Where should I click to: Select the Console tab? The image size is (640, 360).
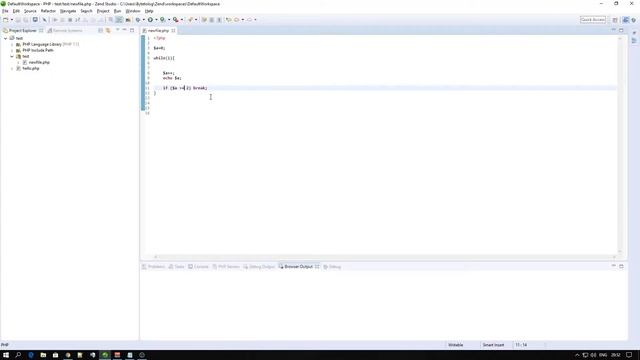tap(198, 267)
